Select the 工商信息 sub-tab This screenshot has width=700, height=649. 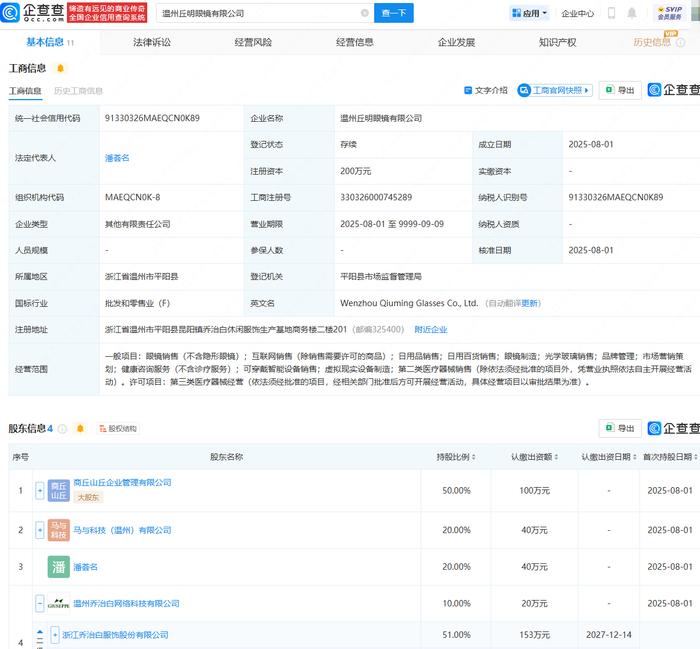[x=25, y=91]
